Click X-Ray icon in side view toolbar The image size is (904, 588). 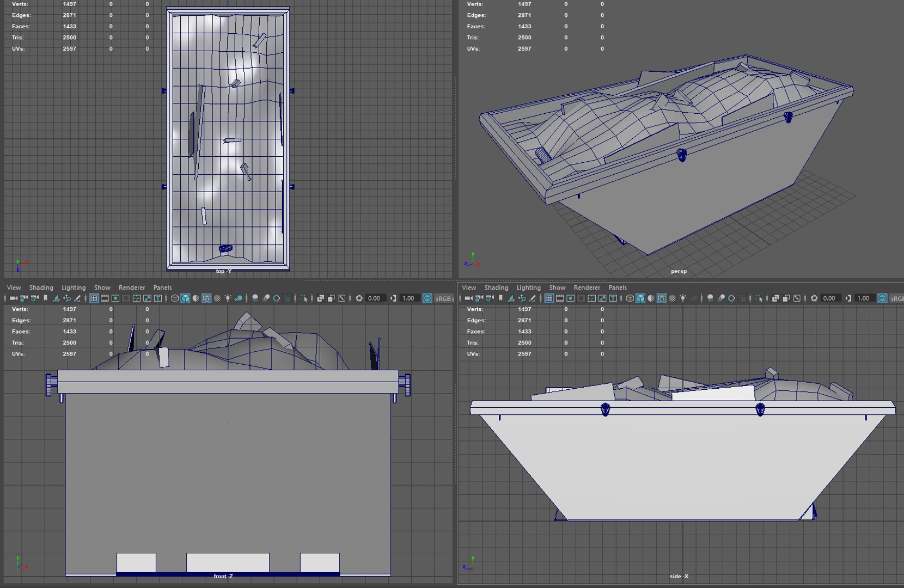pyautogui.click(x=775, y=298)
